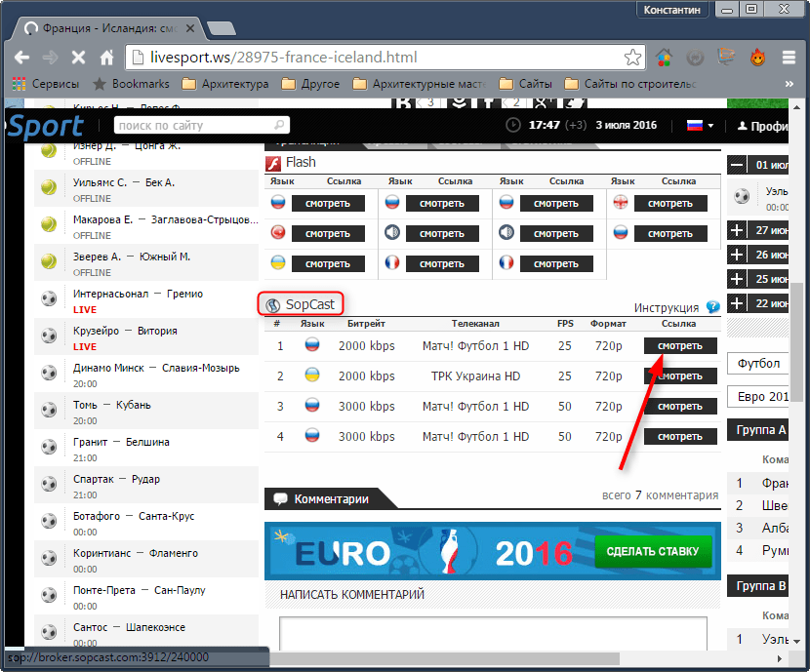Click the 'Сделать ставку' green banner button
810x672 pixels.
(653, 551)
